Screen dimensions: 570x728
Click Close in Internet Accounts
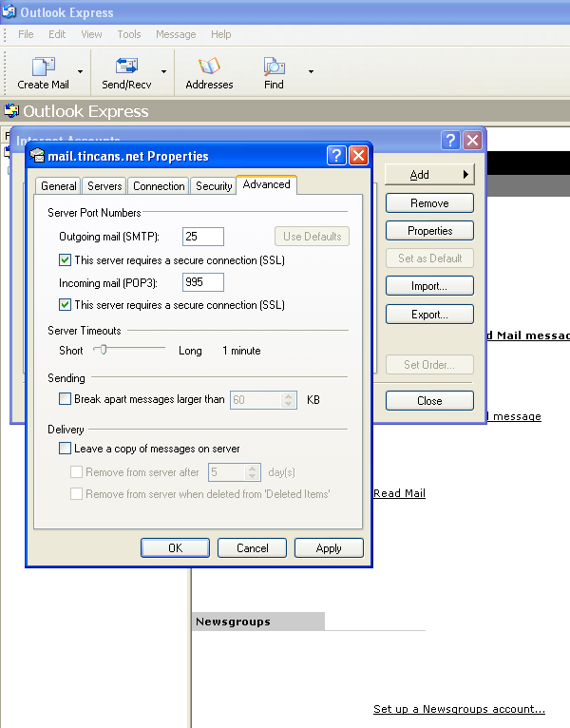[x=429, y=401]
